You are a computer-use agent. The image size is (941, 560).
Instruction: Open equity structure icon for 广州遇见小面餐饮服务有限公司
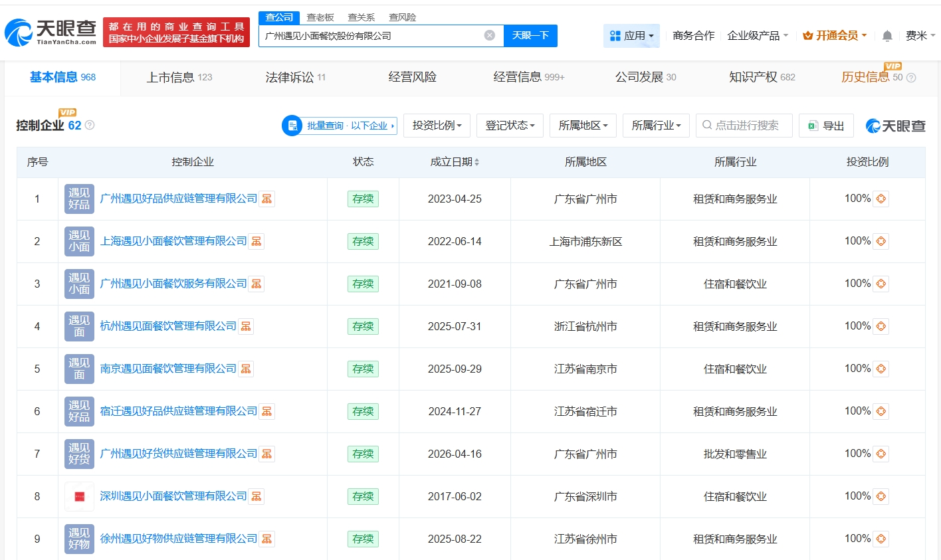257,284
